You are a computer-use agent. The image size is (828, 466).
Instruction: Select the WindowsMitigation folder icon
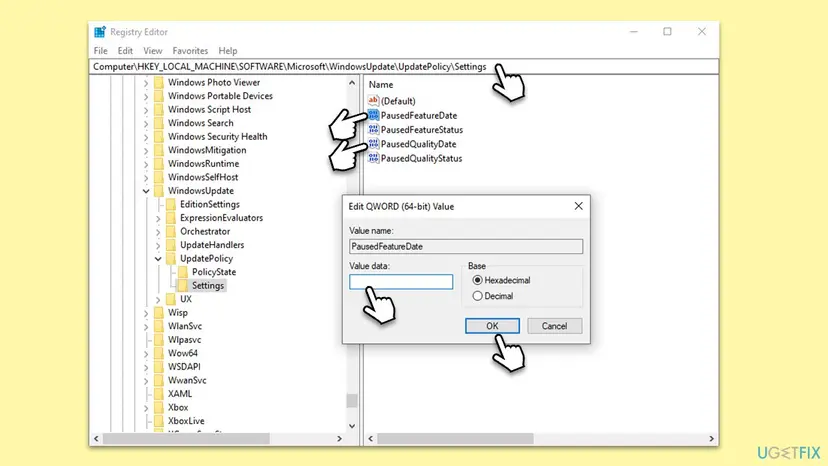[x=159, y=150]
